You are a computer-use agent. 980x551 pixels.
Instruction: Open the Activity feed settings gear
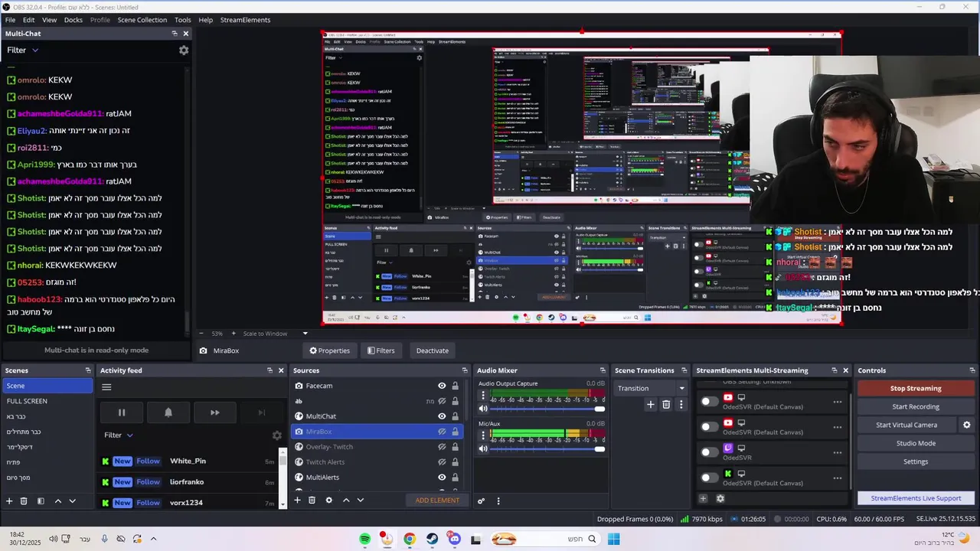[x=277, y=435]
